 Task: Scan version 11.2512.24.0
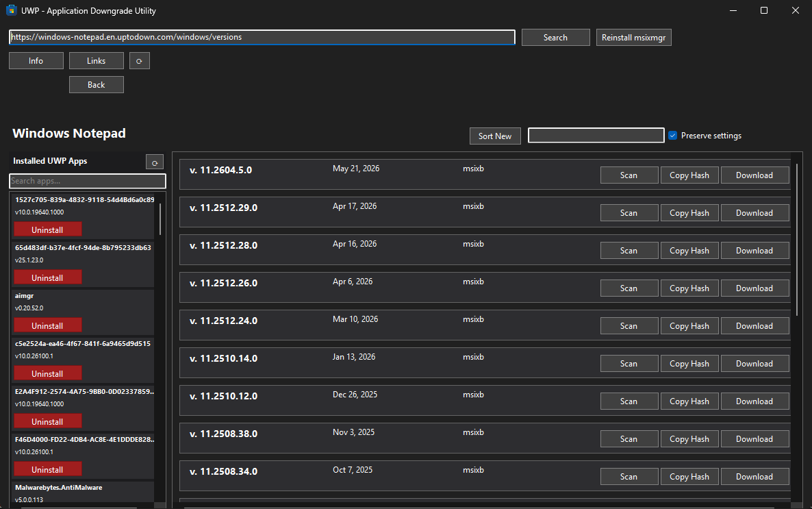[x=629, y=326]
